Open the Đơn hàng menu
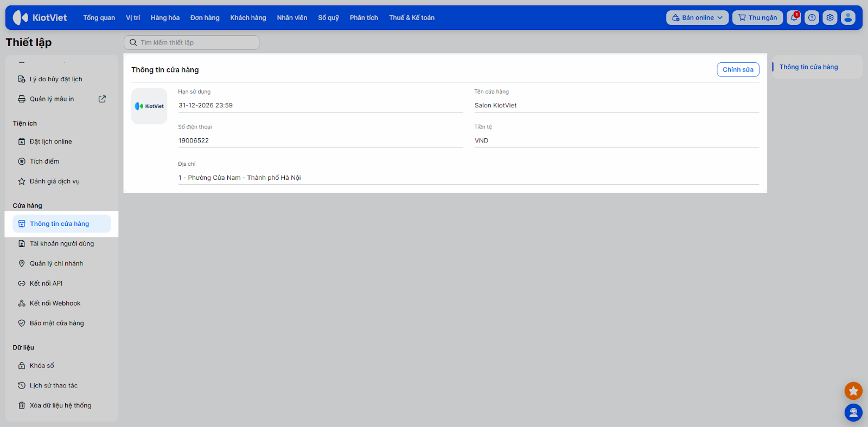The height and width of the screenshot is (427, 868). [x=205, y=18]
